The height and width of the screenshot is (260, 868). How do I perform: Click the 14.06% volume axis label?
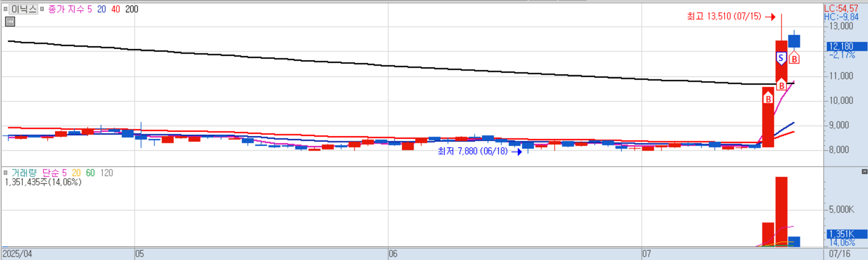point(842,243)
